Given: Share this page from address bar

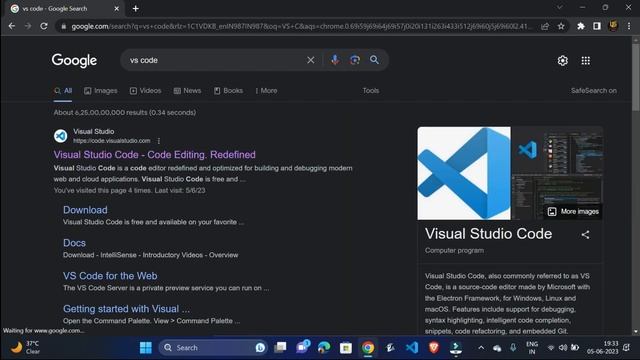Looking at the screenshot, I should click(545, 26).
